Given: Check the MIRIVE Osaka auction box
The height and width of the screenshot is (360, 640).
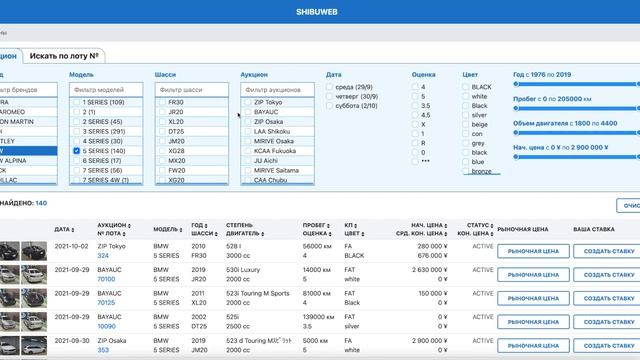Looking at the screenshot, I should (x=248, y=141).
